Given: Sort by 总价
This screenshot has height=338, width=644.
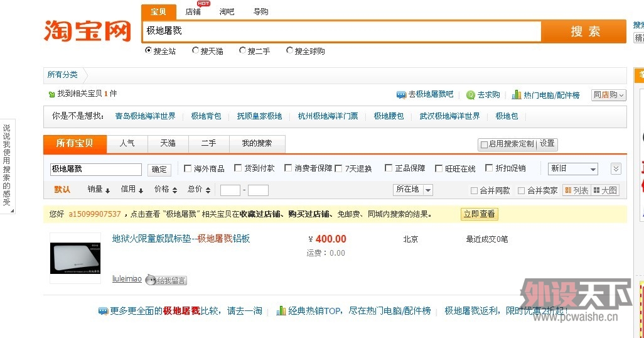Looking at the screenshot, I should click(x=199, y=189).
